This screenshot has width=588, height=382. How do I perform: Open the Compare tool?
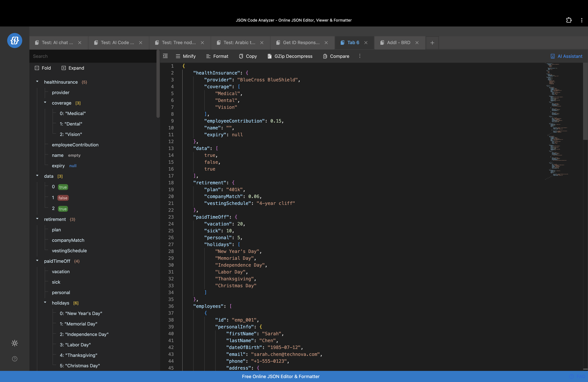point(336,56)
